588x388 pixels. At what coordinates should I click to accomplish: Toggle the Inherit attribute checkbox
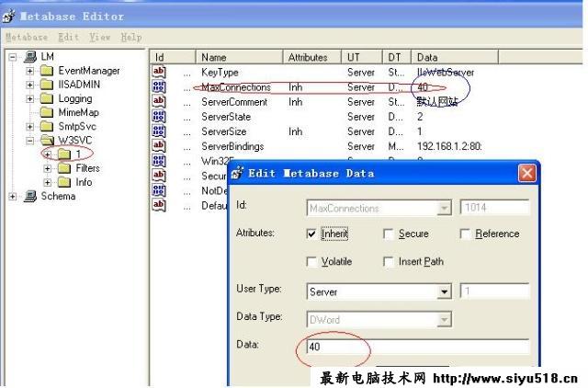click(x=311, y=234)
